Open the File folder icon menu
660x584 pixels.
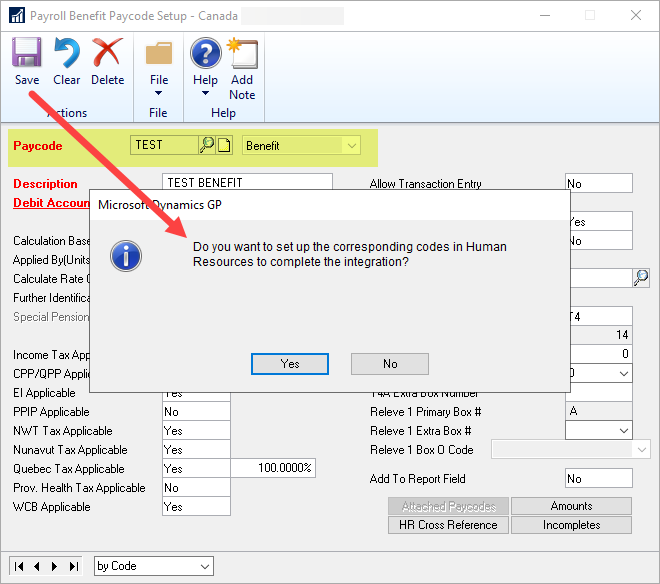(x=158, y=54)
